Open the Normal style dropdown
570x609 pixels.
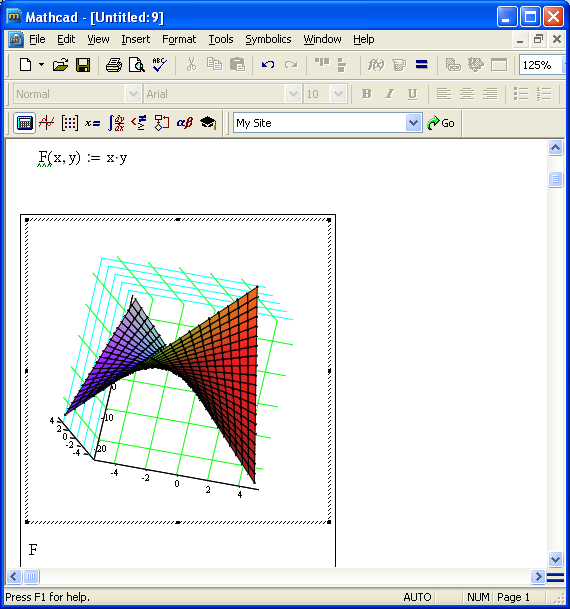coord(133,94)
